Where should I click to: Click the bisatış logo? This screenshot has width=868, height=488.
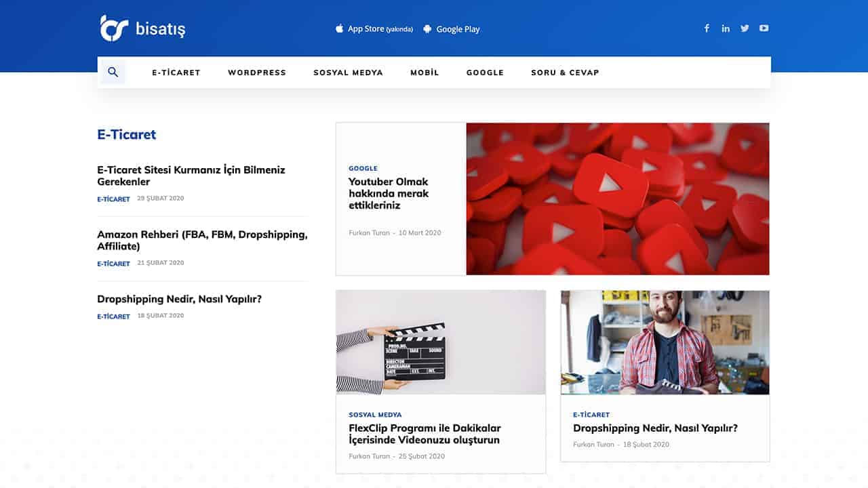(142, 28)
